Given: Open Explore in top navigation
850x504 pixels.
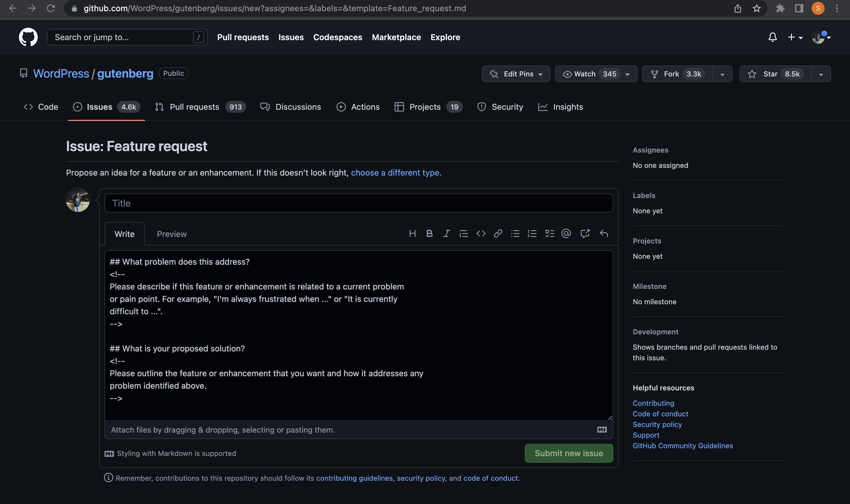Looking at the screenshot, I should click(445, 37).
